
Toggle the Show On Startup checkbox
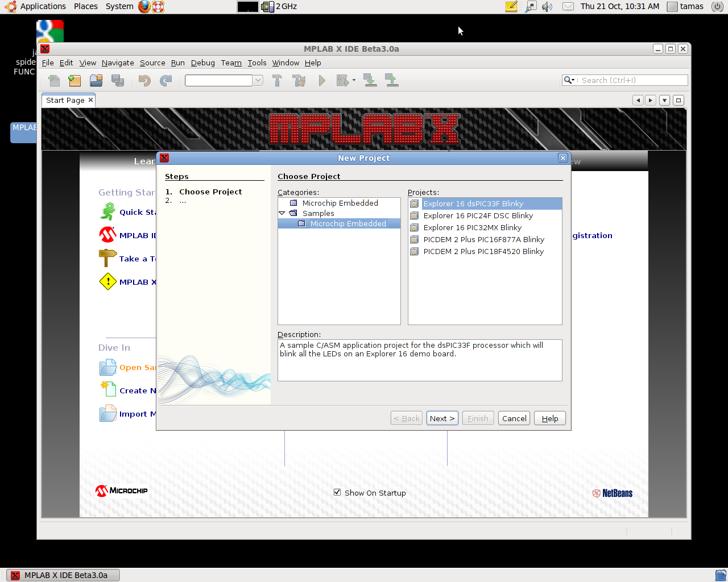[x=337, y=492]
